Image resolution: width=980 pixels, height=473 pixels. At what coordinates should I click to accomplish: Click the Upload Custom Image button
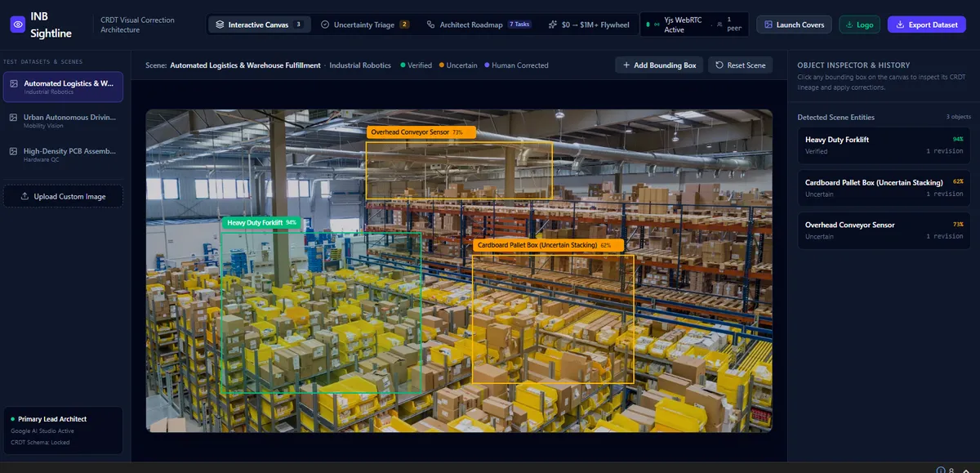pyautogui.click(x=63, y=196)
